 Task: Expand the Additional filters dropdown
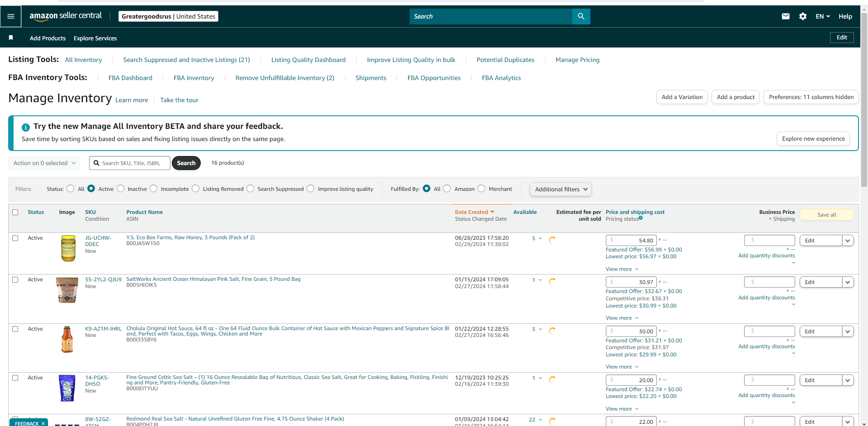(561, 189)
